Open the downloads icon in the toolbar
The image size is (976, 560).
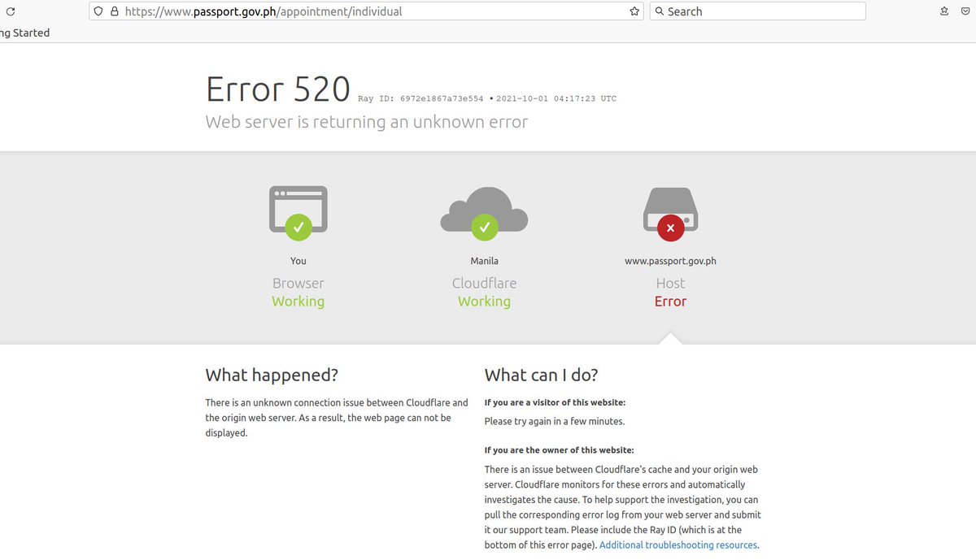click(944, 11)
